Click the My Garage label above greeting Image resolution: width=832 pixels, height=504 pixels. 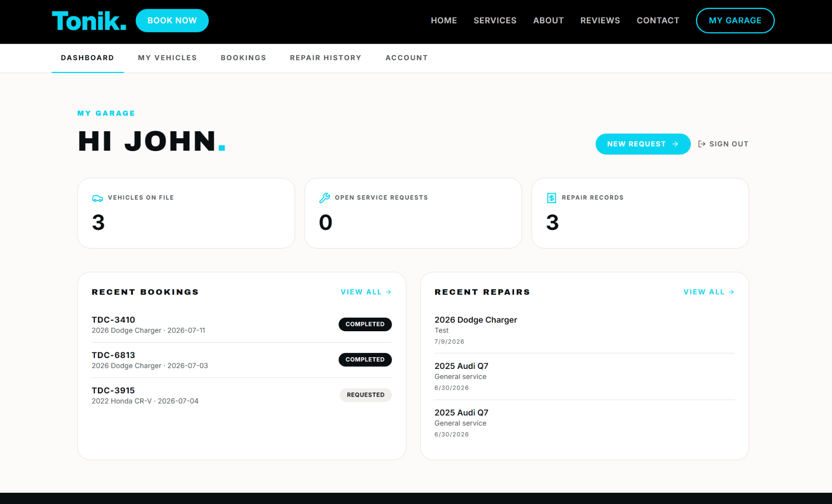106,113
